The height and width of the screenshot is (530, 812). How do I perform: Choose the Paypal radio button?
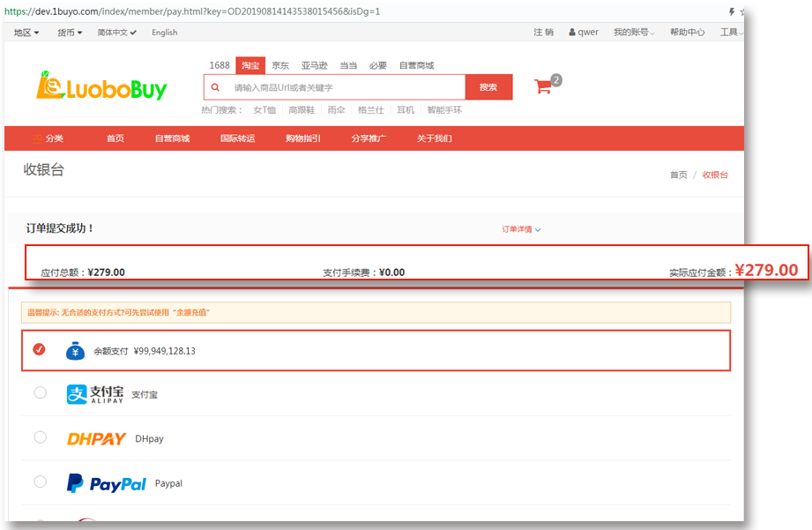(40, 481)
